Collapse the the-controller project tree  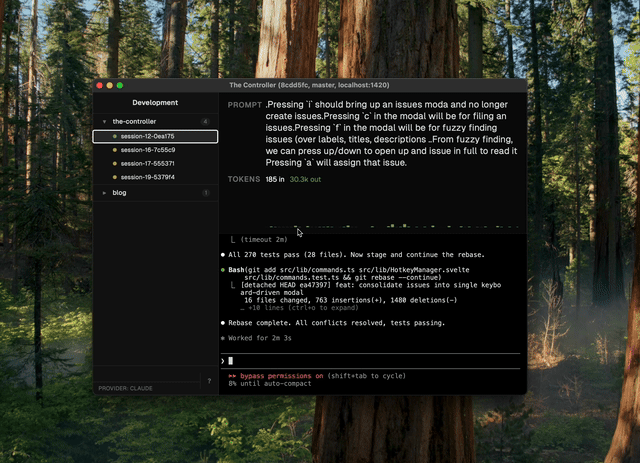104,122
